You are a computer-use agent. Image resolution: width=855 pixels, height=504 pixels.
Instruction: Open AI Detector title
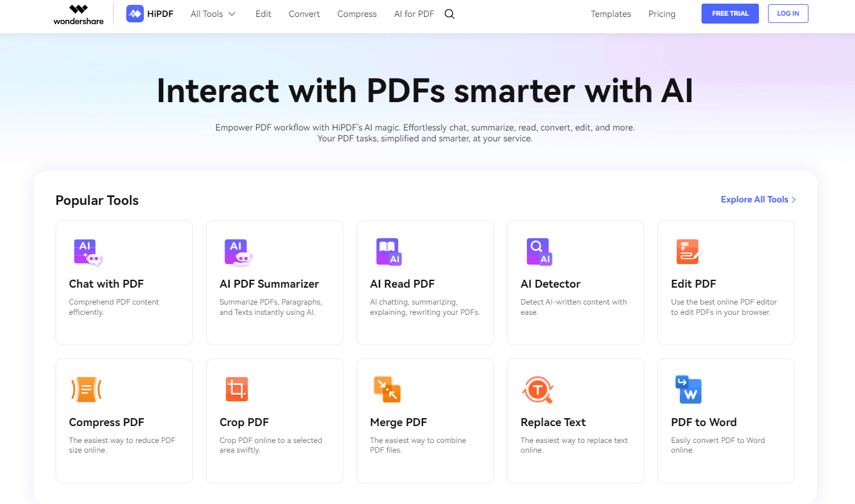[550, 284]
